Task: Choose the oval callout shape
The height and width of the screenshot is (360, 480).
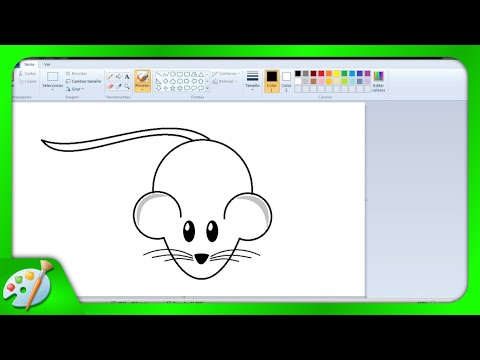Action: (x=194, y=88)
